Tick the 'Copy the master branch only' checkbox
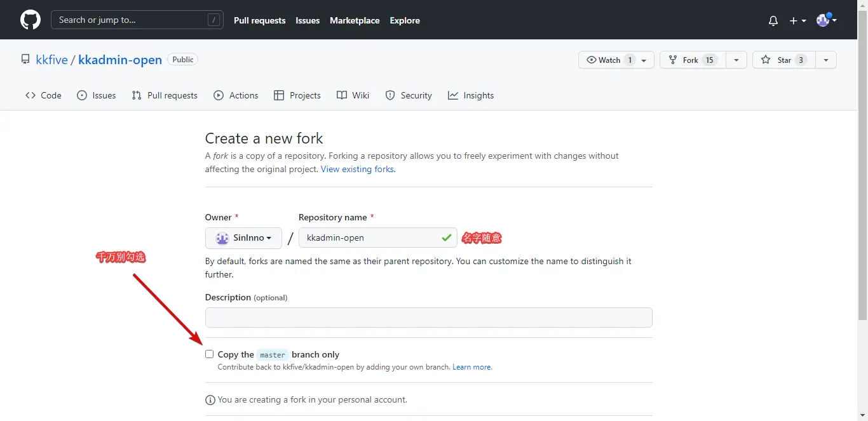 (209, 354)
